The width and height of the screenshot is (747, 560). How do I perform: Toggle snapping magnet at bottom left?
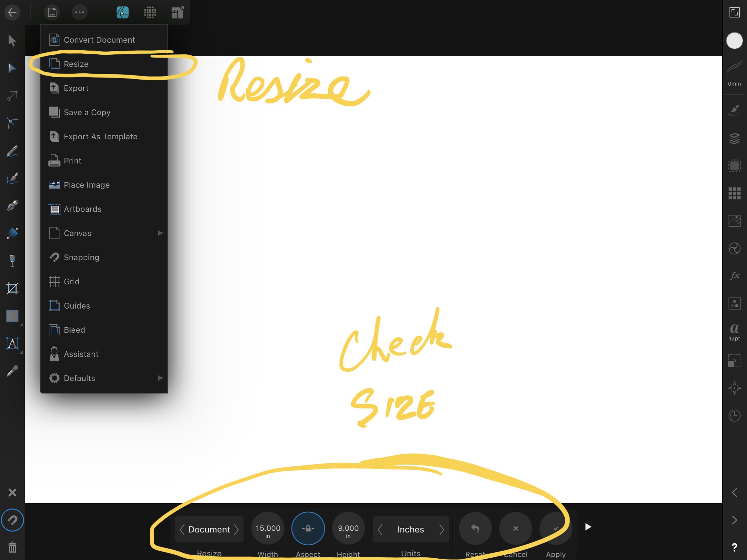(12, 520)
